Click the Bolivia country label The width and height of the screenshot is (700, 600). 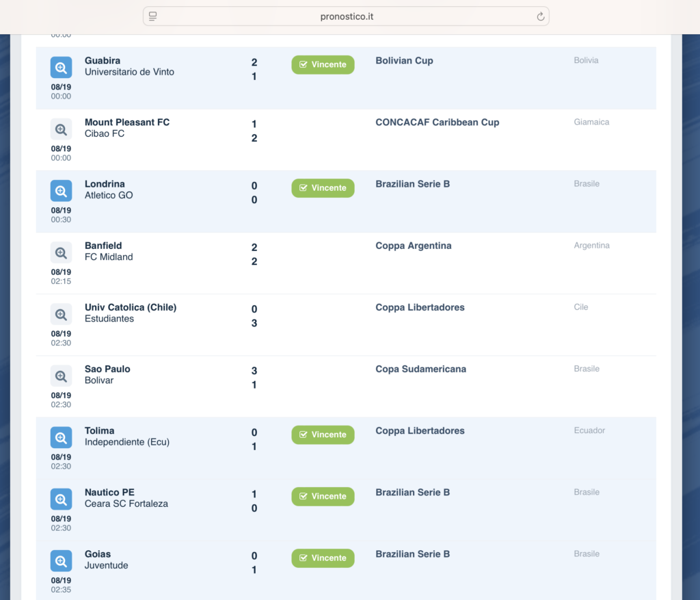tap(586, 60)
